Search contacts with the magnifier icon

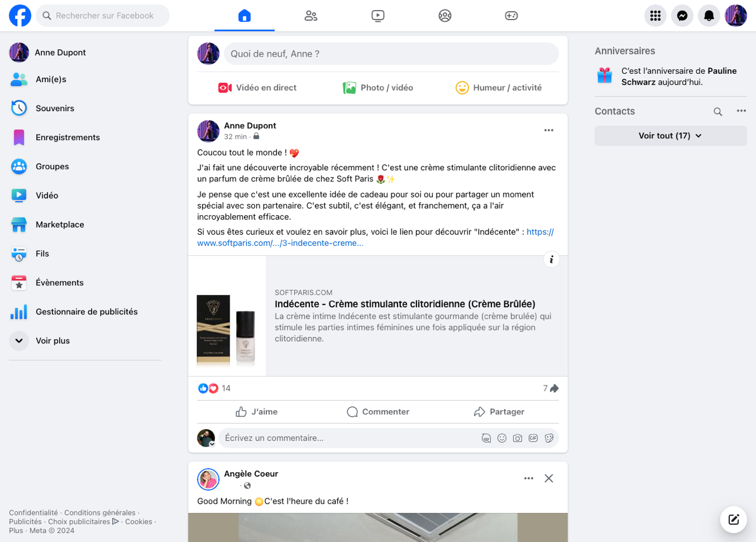tap(718, 112)
